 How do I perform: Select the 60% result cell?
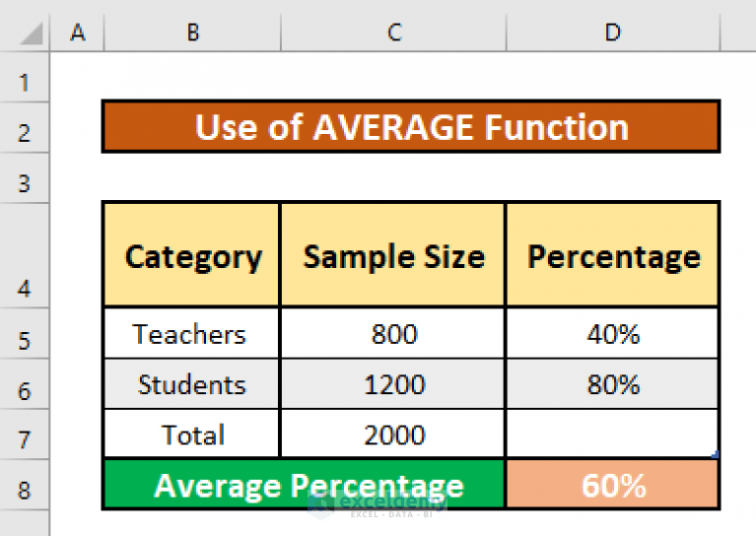(612, 485)
